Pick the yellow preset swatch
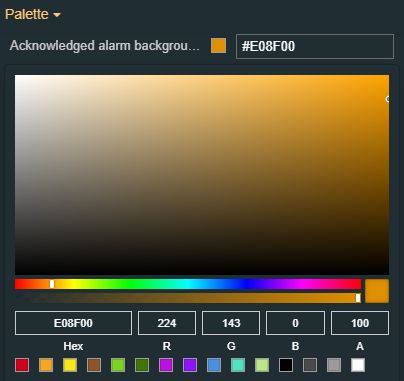 coord(70,365)
